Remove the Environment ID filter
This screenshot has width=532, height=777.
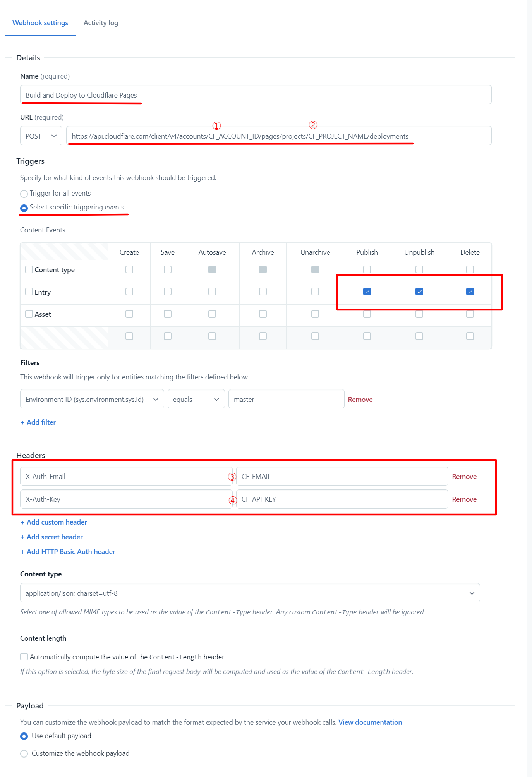click(x=360, y=400)
